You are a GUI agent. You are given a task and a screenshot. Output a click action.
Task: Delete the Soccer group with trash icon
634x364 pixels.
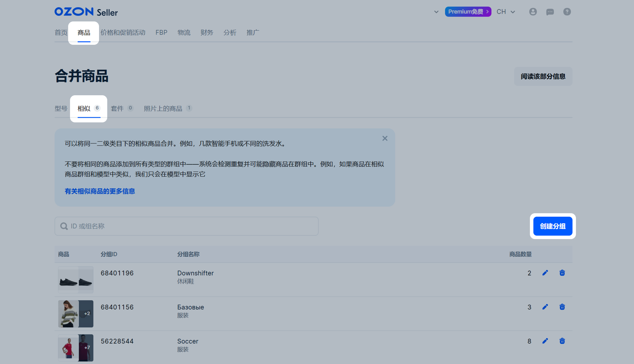(562, 341)
